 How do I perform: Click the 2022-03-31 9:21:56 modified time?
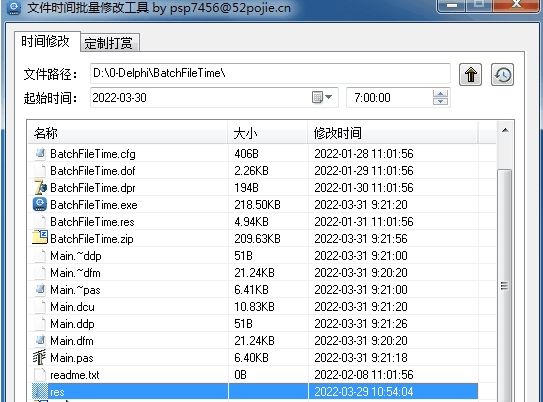click(x=361, y=239)
